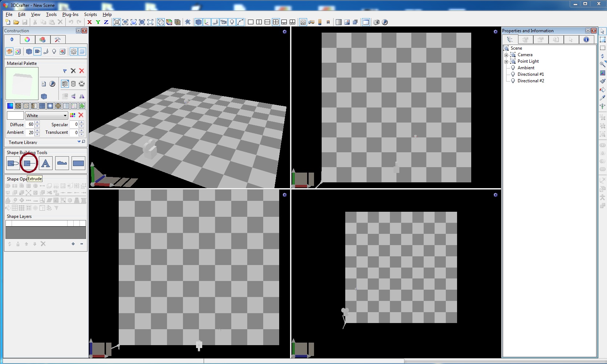
Task: Click the paint brush tool in right sidebar
Action: (x=603, y=81)
